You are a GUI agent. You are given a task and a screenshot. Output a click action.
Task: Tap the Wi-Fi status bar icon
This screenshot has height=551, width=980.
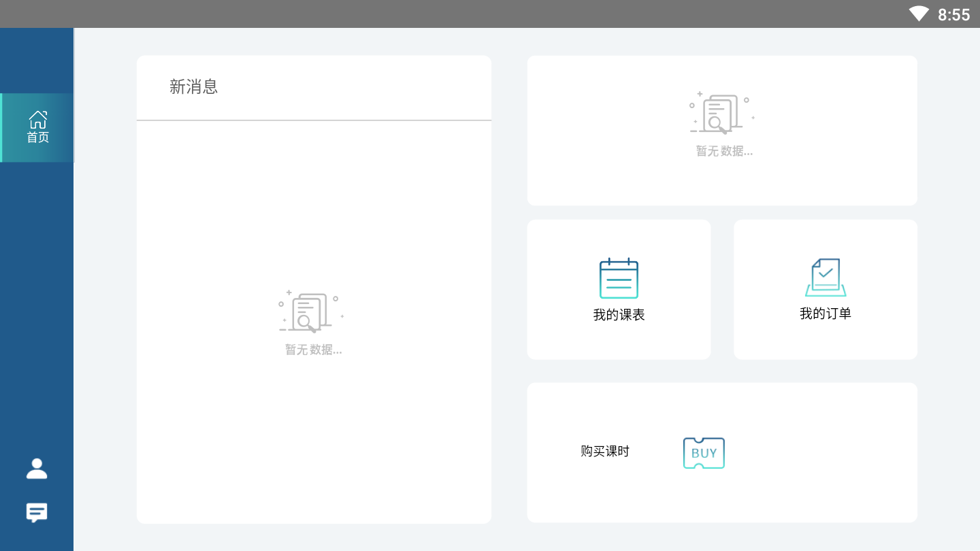click(919, 14)
